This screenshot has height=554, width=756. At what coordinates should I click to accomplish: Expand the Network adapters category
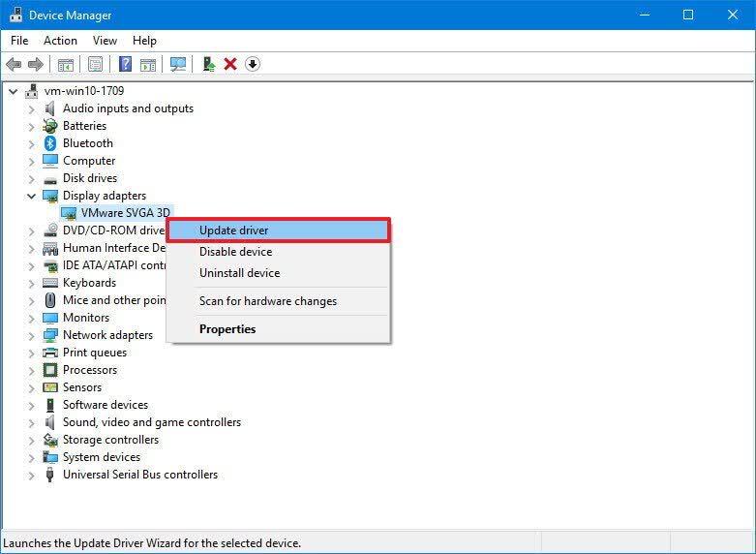pyautogui.click(x=31, y=335)
